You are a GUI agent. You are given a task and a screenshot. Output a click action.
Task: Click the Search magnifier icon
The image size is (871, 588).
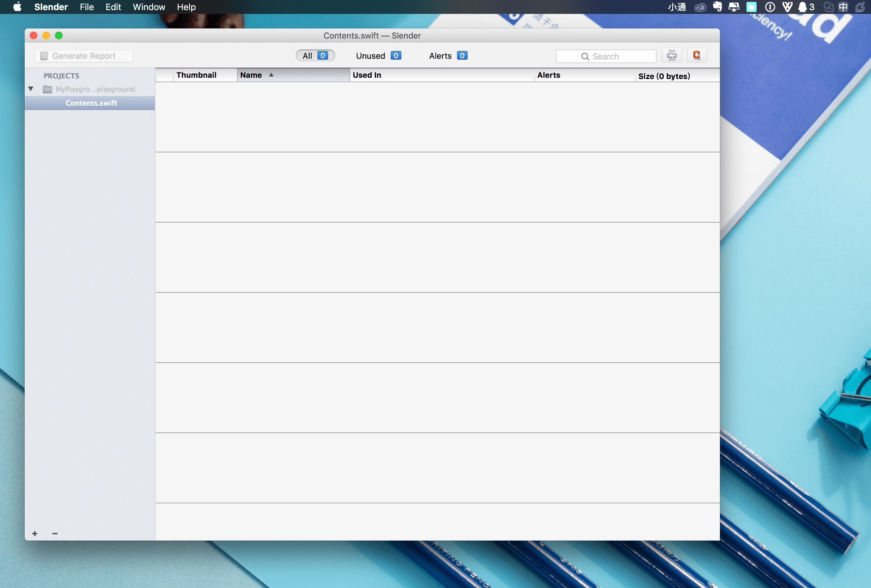tap(585, 57)
